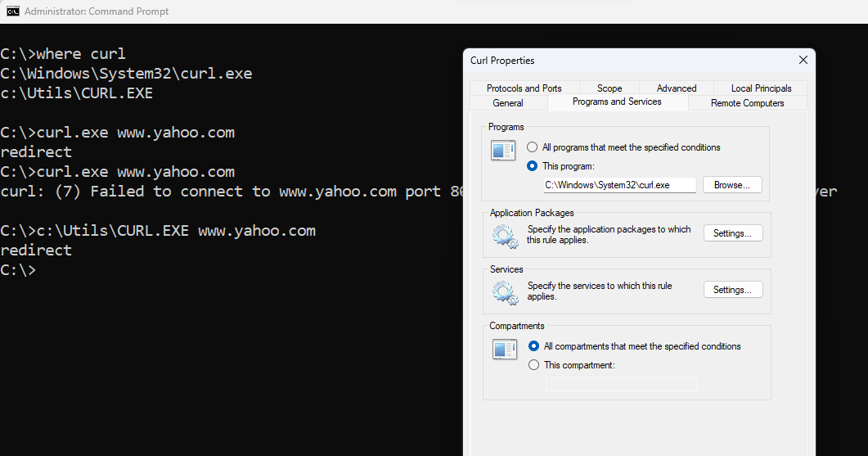Click the 'where curl' command line
This screenshot has height=456, width=868.
63,54
